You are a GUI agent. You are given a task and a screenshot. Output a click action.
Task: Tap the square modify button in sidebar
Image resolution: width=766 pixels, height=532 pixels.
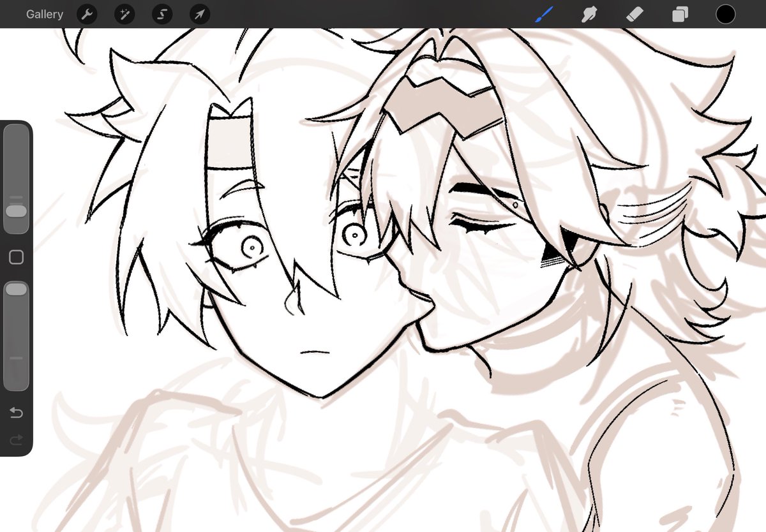16,257
